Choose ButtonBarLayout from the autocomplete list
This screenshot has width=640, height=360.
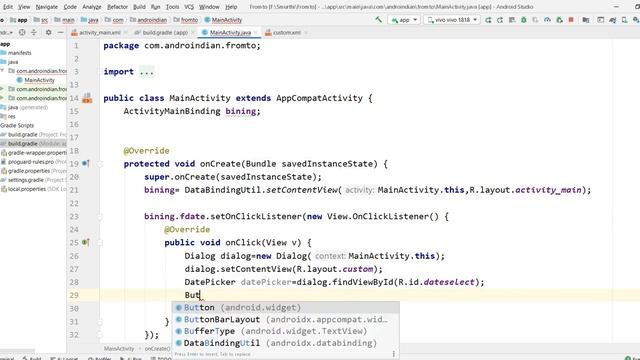(x=285, y=319)
